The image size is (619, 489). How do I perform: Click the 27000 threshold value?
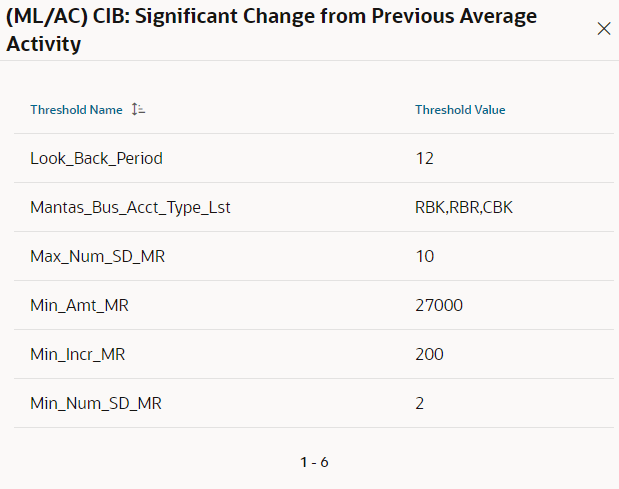click(439, 305)
